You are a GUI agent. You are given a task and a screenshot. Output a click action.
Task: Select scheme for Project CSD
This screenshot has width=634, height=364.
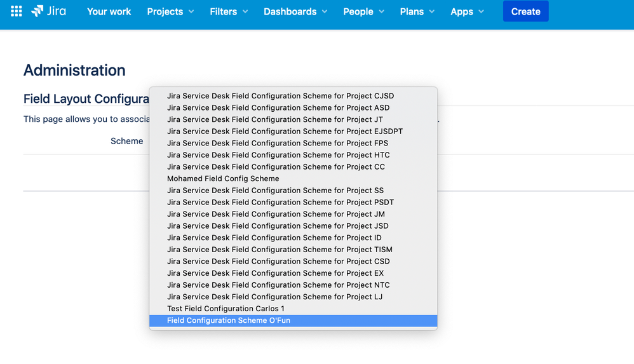coord(293,261)
